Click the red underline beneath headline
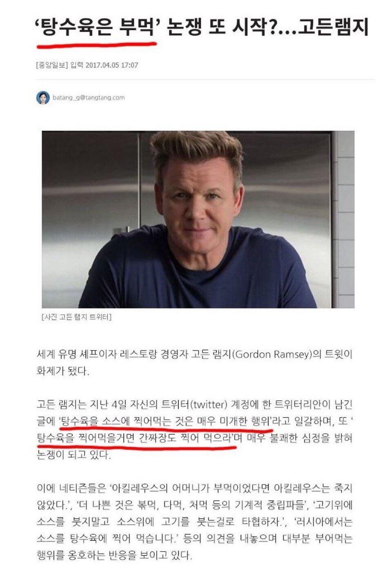392x580 pixels. point(97,43)
